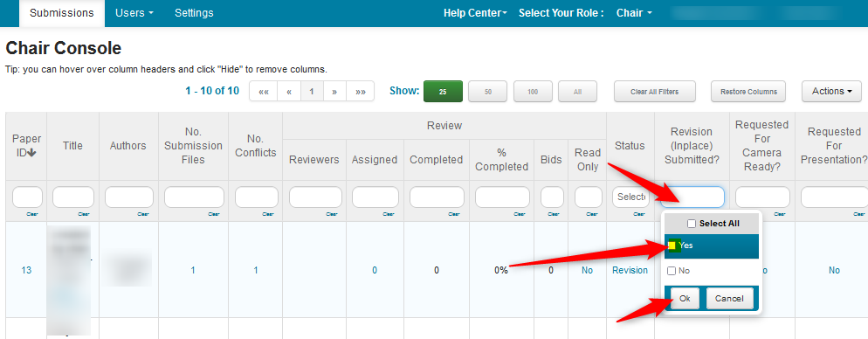This screenshot has width=868, height=339.
Task: Click Requested For Presentation No for paper 13
Action: [834, 270]
